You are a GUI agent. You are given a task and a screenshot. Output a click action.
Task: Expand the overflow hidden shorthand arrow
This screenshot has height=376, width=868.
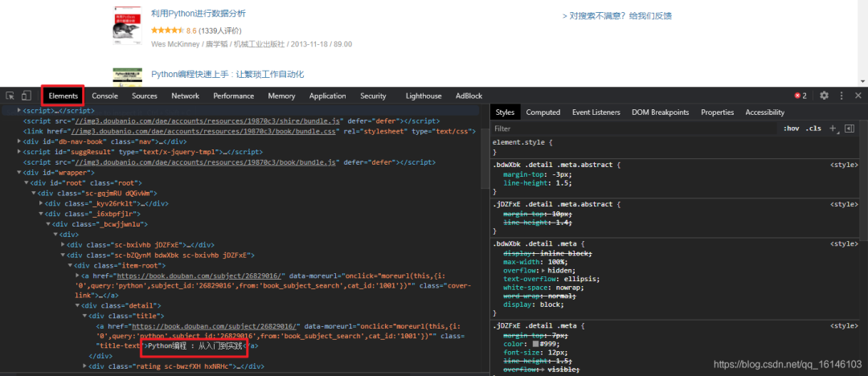click(x=543, y=271)
